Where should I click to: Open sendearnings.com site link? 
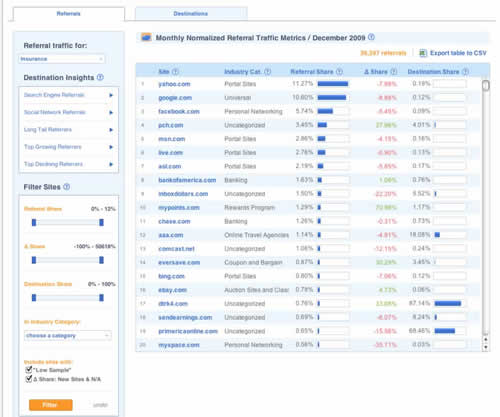click(185, 317)
